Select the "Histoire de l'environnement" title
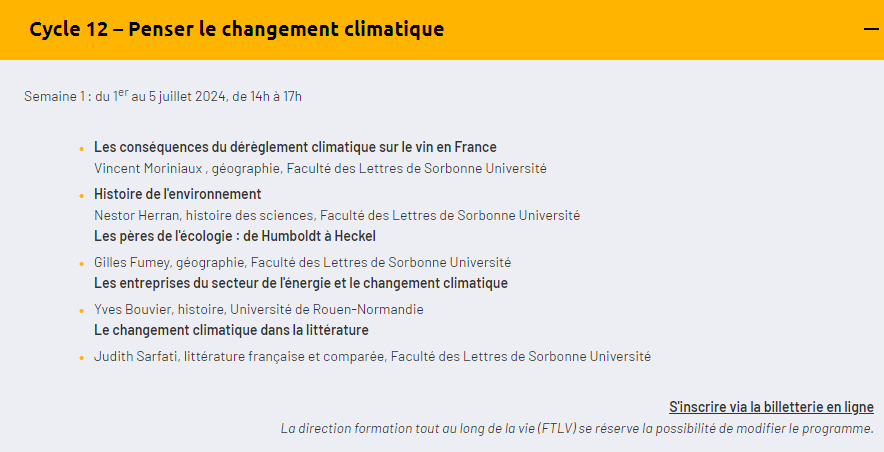 coord(178,194)
